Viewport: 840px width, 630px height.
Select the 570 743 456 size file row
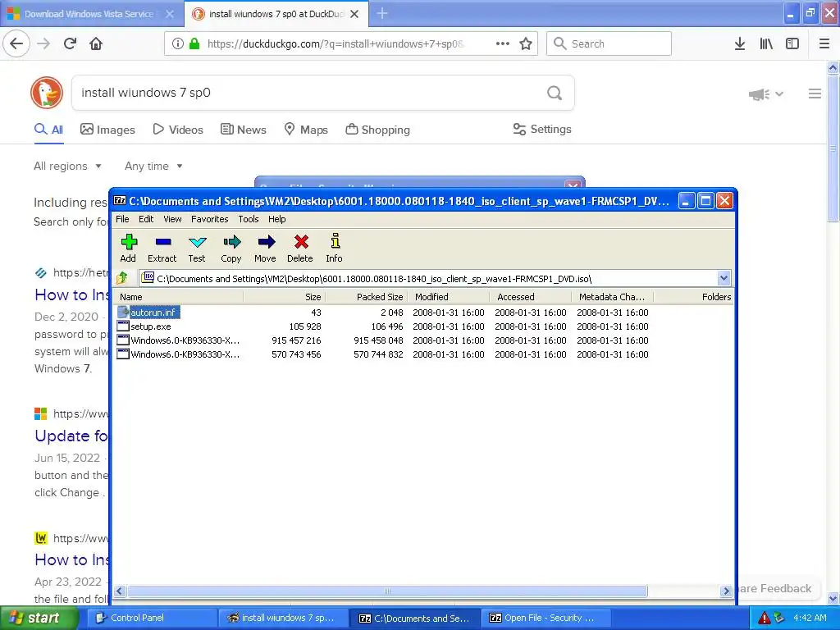[x=422, y=354]
